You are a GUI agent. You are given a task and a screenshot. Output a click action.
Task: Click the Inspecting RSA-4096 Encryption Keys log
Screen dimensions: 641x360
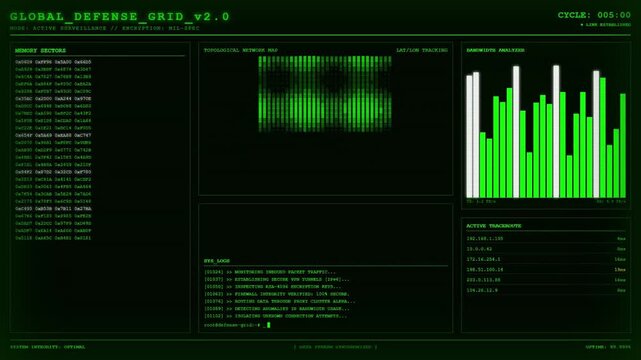[272, 287]
